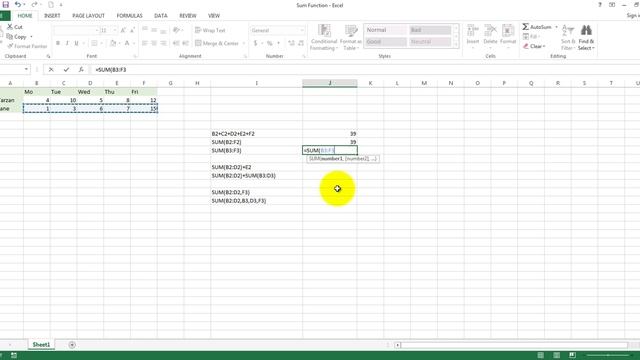Click in the formula bar showing =SUM(B3:F3
This screenshot has width=640, height=360.
click(365, 70)
